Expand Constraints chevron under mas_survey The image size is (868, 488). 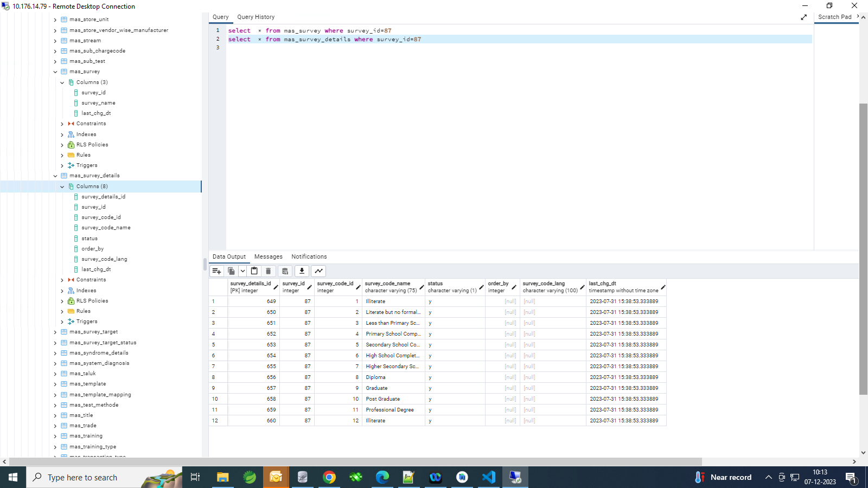click(x=62, y=124)
